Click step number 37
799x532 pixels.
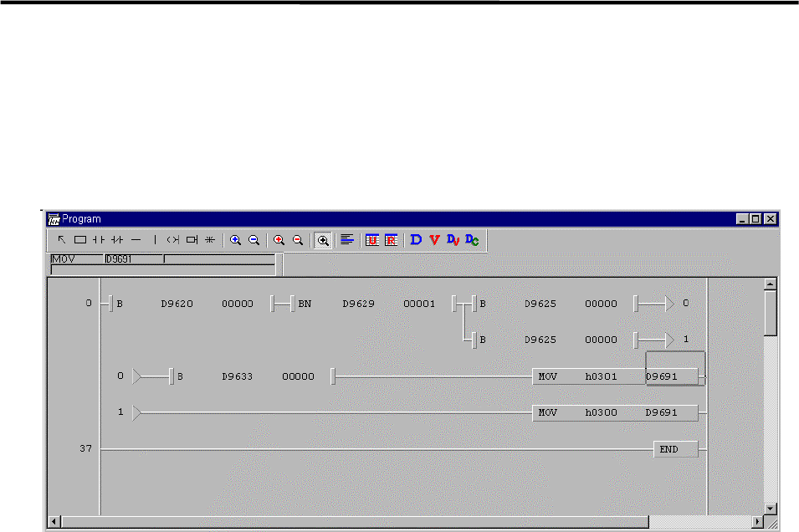pos(85,449)
